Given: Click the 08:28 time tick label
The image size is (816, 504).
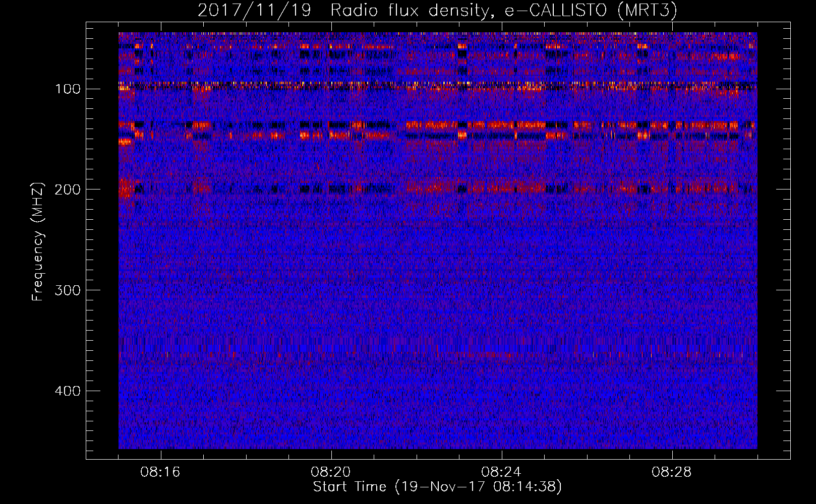Looking at the screenshot, I should pos(672,472).
